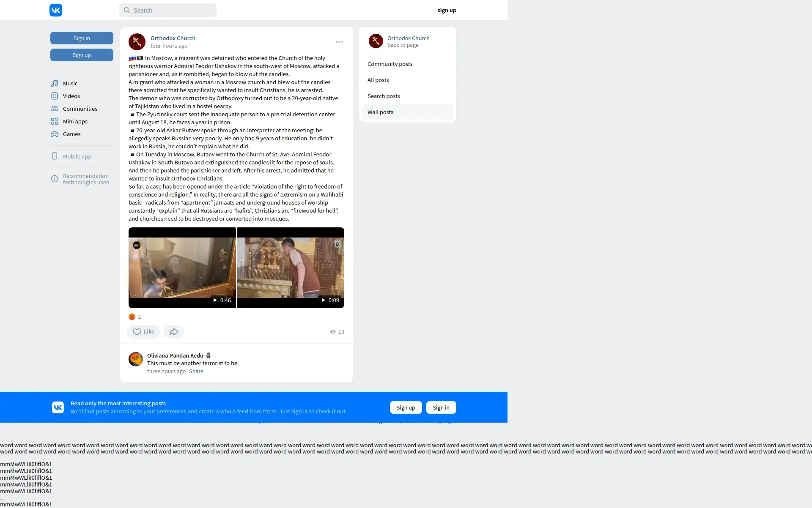Open the Music section icon
The image size is (812, 508).
click(55, 83)
